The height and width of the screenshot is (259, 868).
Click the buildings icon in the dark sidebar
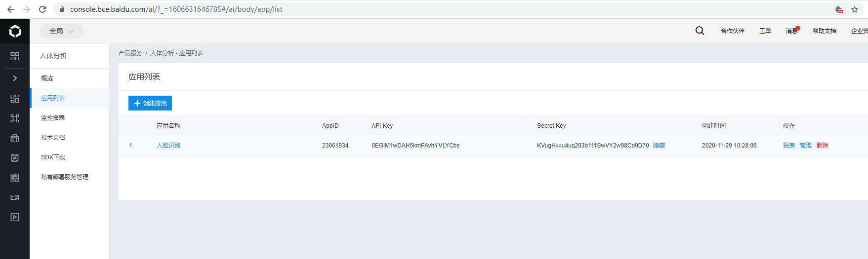click(x=15, y=138)
